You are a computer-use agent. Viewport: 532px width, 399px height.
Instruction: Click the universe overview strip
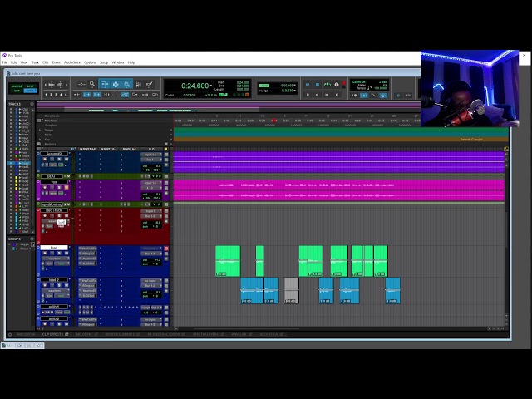click(227, 108)
